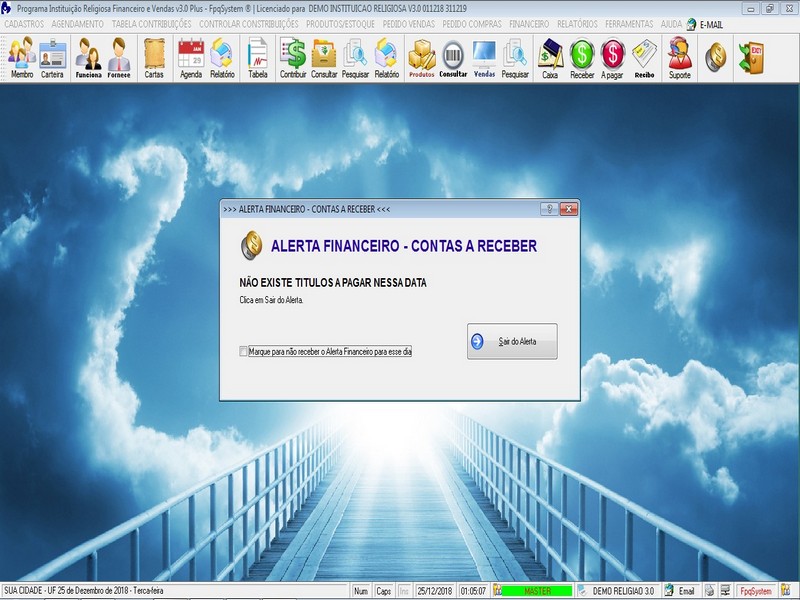
Task: Click the gold coin toolbar icon
Action: (715, 57)
